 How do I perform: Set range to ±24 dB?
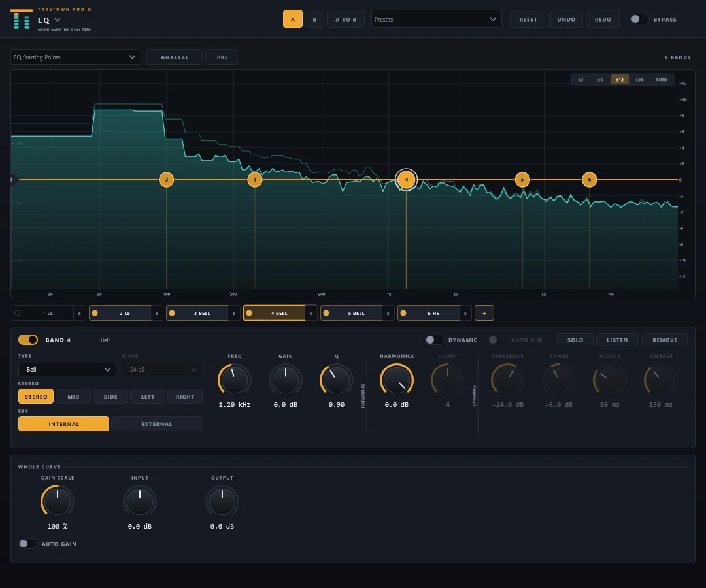coord(639,80)
